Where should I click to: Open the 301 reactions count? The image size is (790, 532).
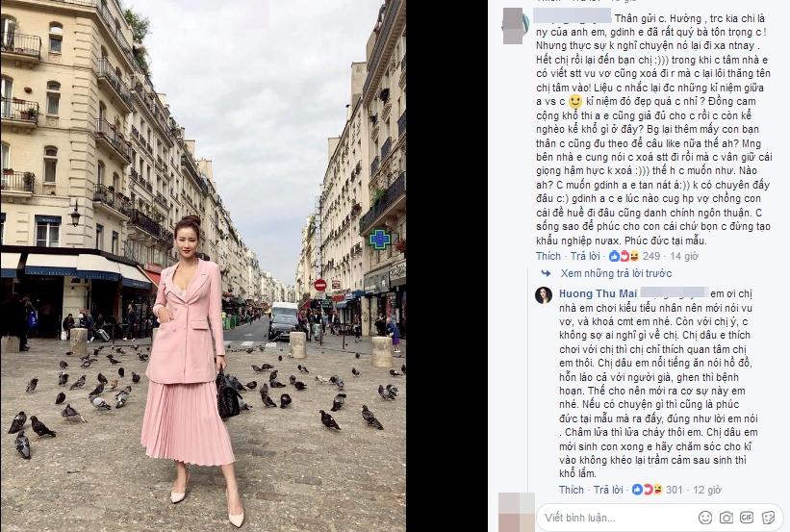click(x=675, y=489)
